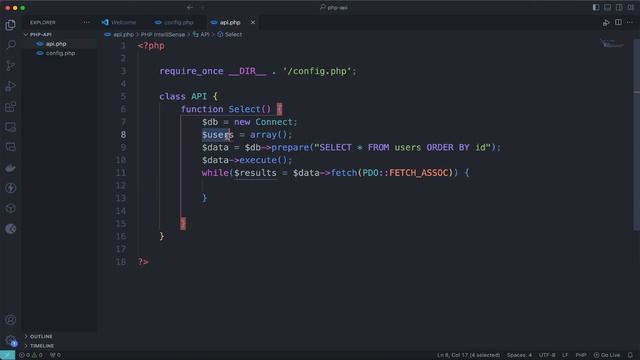Click '/config.php' string on line 3
Image resolution: width=640 pixels, height=360 pixels.
[x=317, y=71]
